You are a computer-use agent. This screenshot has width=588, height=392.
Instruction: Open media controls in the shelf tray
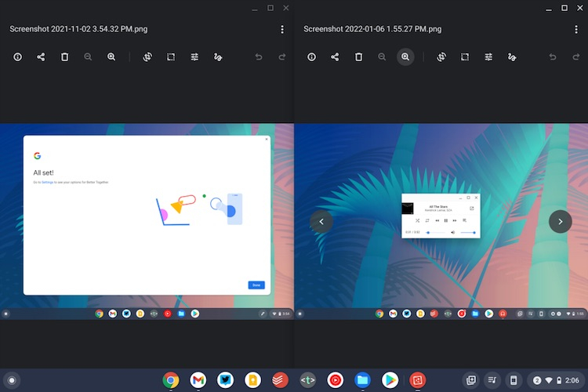492,380
